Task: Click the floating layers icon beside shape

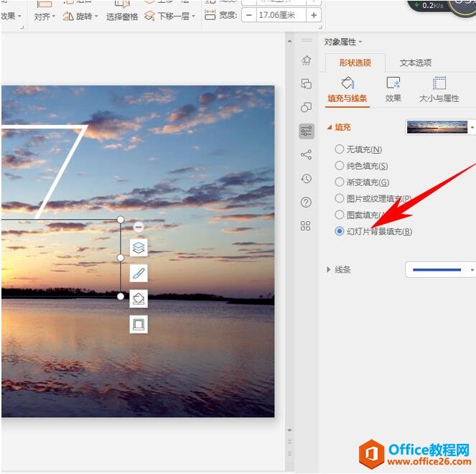Action: click(139, 248)
